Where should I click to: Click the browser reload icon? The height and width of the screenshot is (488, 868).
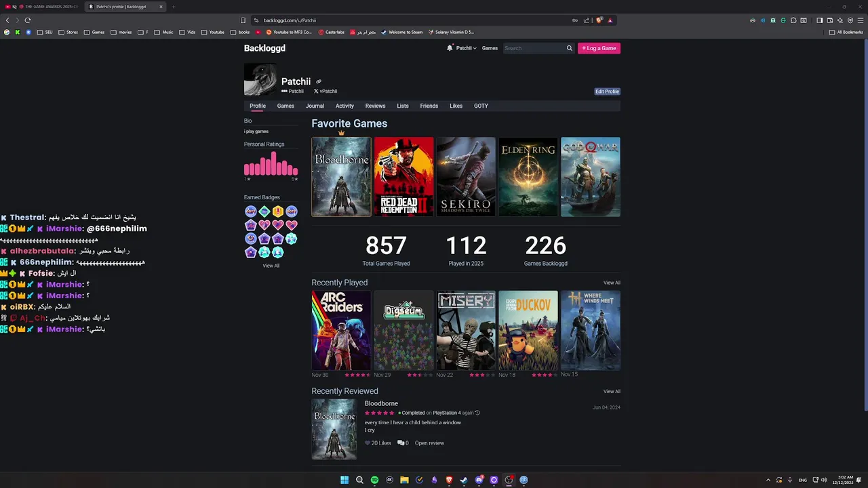27,20
